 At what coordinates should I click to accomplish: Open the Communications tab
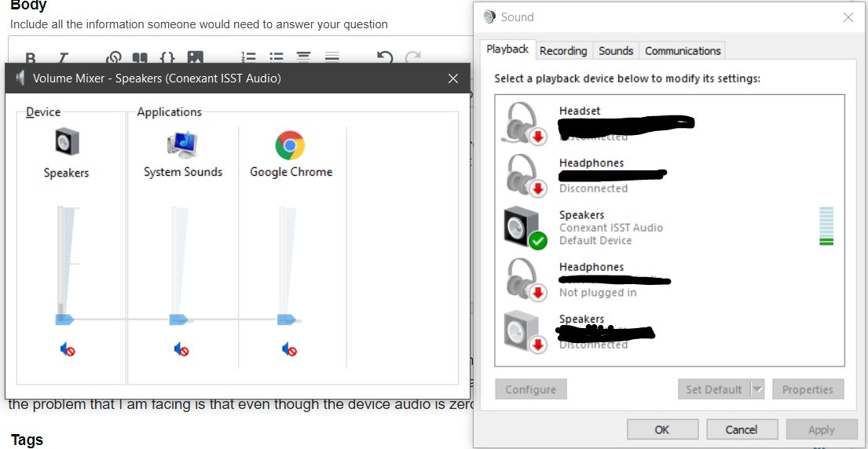pos(683,50)
